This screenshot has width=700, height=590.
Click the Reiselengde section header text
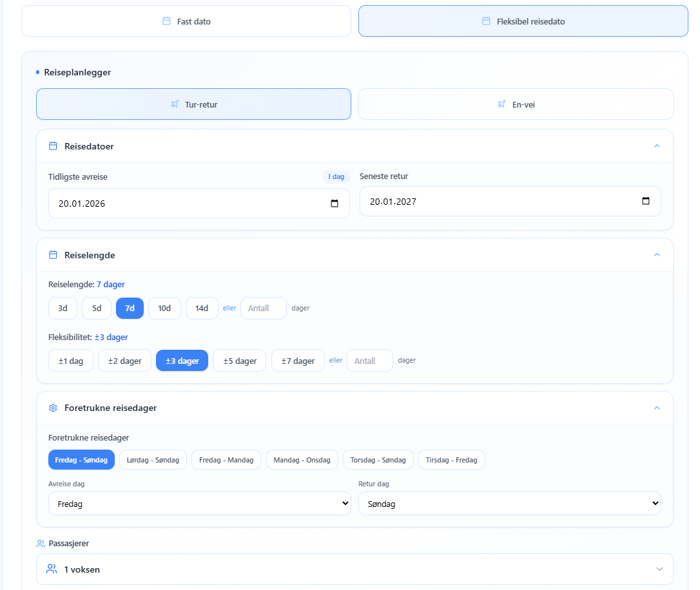click(x=90, y=255)
